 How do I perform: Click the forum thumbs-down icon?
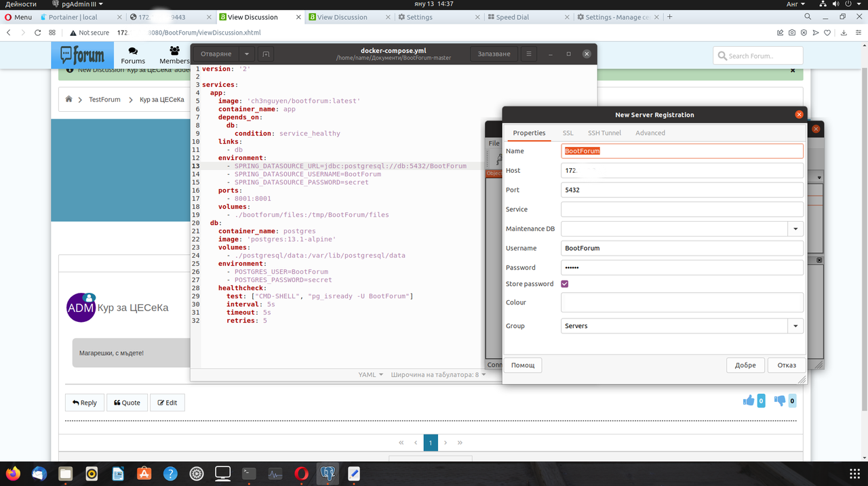tap(780, 401)
